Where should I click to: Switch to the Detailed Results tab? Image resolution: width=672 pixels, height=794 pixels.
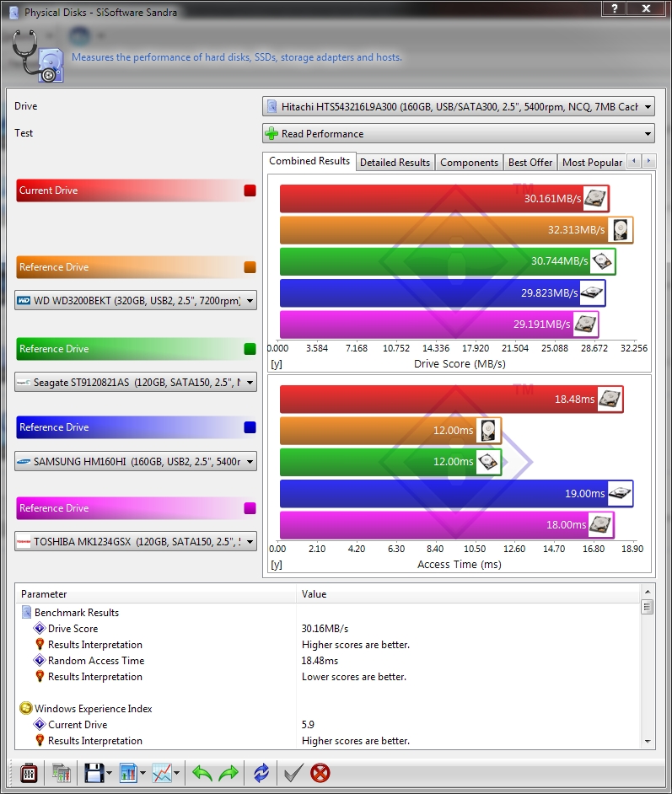395,163
